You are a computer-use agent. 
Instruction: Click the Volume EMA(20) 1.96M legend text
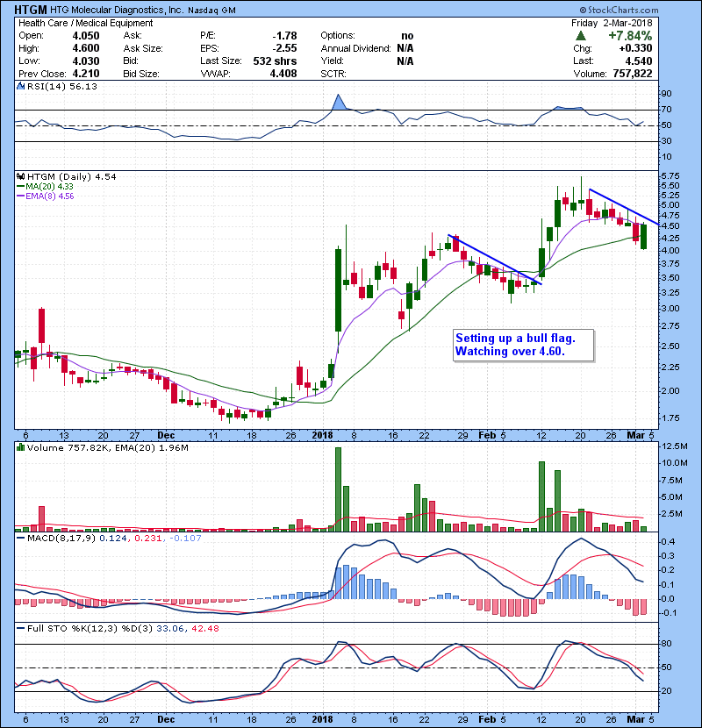click(x=151, y=447)
